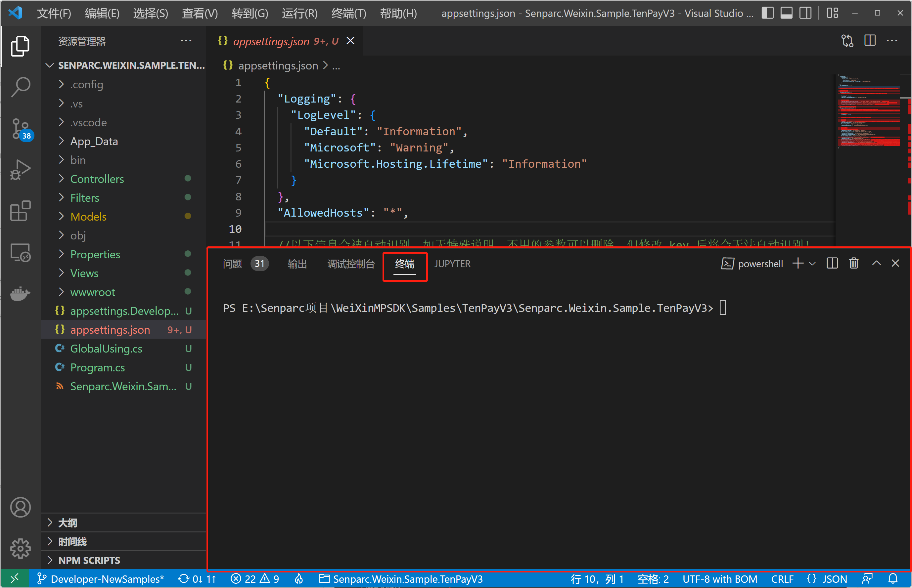Open the Extensions view
Viewport: 912px width, 588px height.
click(20, 211)
